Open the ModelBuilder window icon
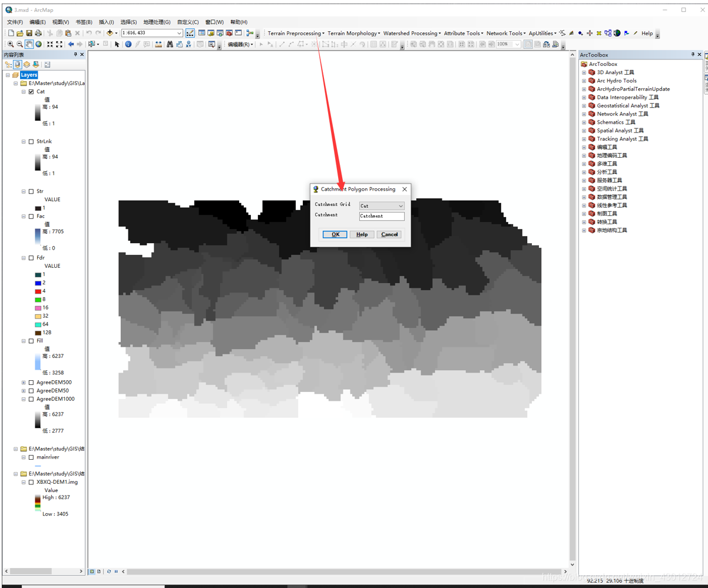The height and width of the screenshot is (588, 708). coord(250,33)
